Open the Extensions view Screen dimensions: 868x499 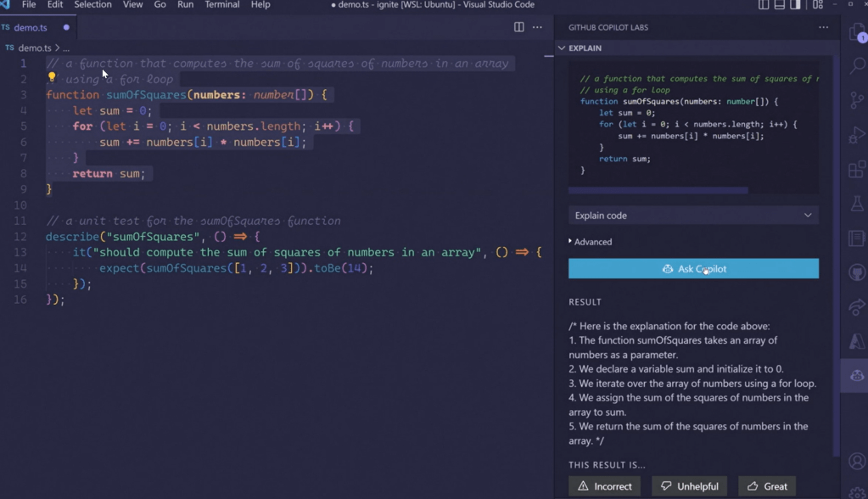(x=857, y=169)
